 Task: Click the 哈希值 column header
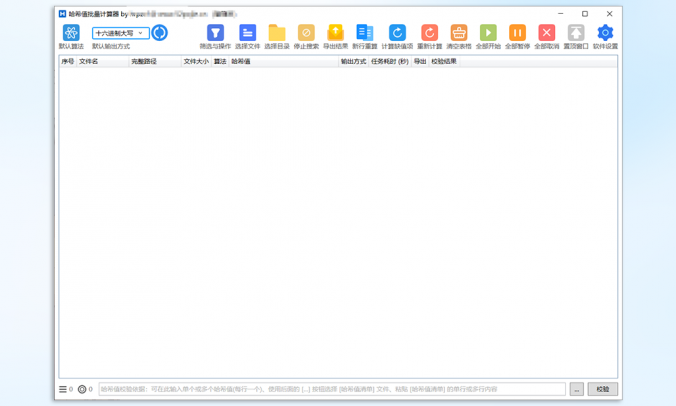(x=283, y=62)
